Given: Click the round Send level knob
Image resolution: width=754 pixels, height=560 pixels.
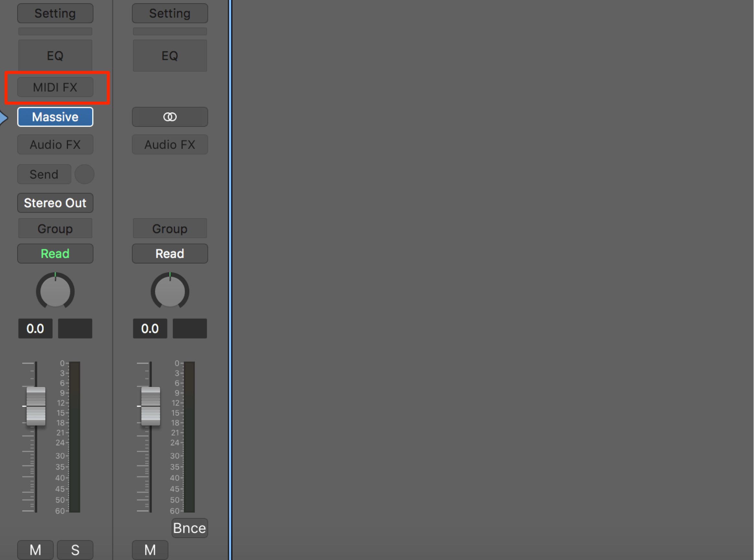Looking at the screenshot, I should click(84, 174).
